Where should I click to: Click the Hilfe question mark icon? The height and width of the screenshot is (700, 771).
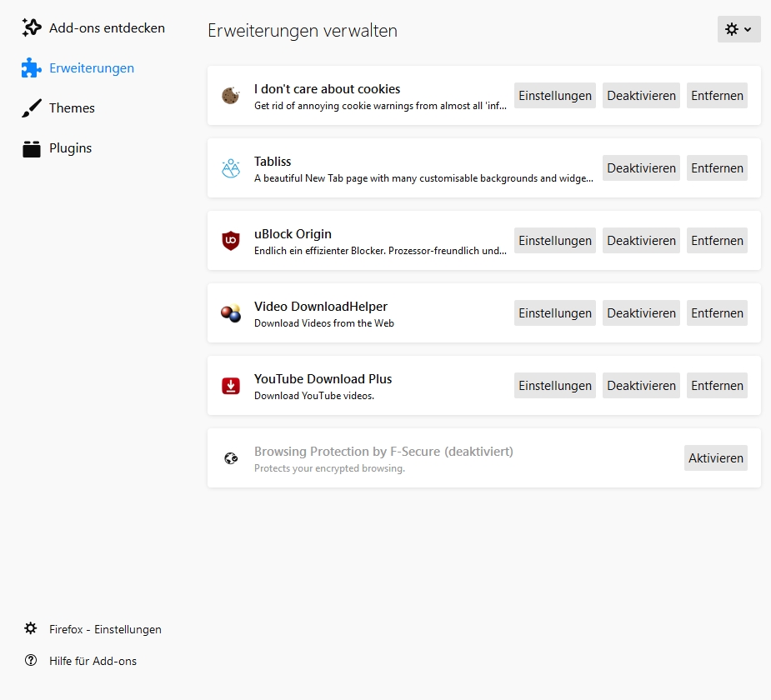[31, 660]
